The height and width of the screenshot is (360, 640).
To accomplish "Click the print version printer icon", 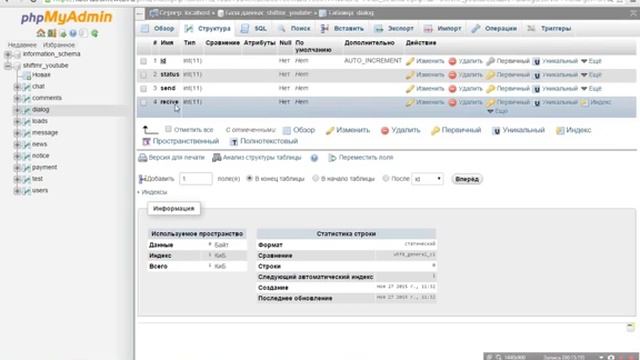I will [x=142, y=158].
